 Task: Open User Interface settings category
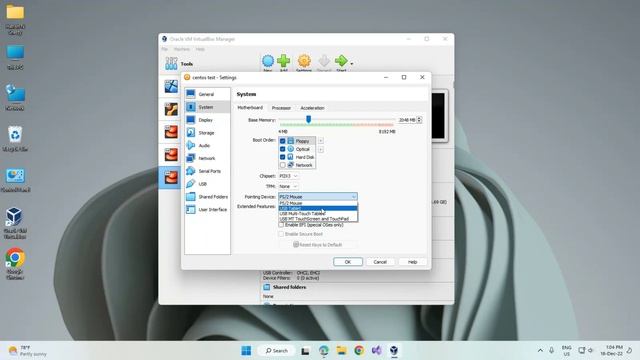207,209
